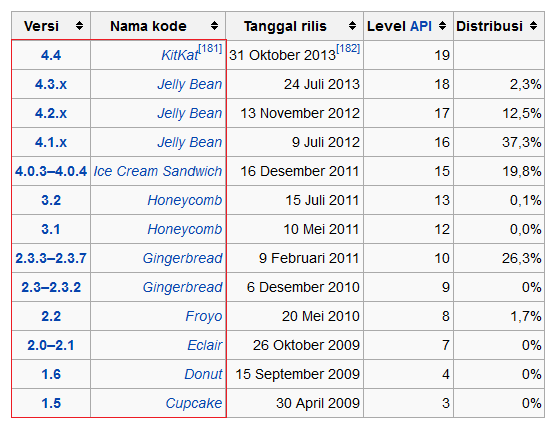
Task: Open version 2.0–2.1 link
Action: 51,345
